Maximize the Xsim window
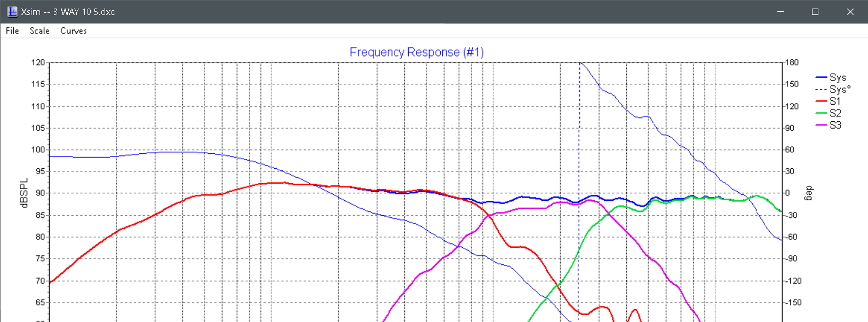The width and height of the screenshot is (868, 322). tap(815, 11)
